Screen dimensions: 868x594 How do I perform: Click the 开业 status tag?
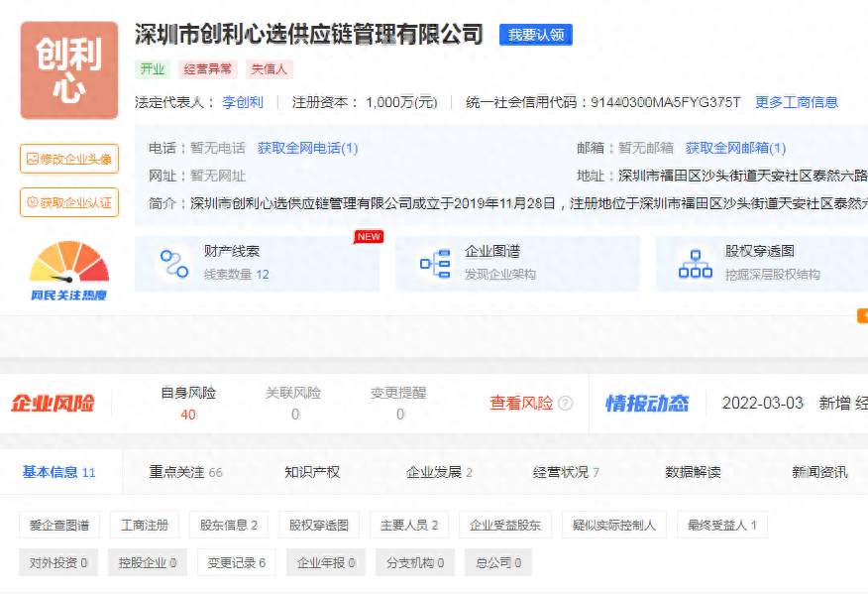tap(153, 69)
